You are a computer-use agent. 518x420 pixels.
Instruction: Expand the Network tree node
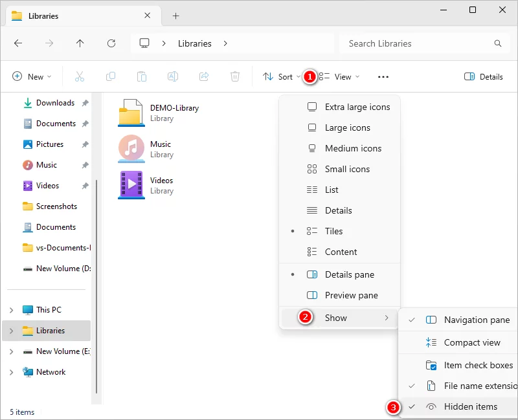pyautogui.click(x=11, y=373)
